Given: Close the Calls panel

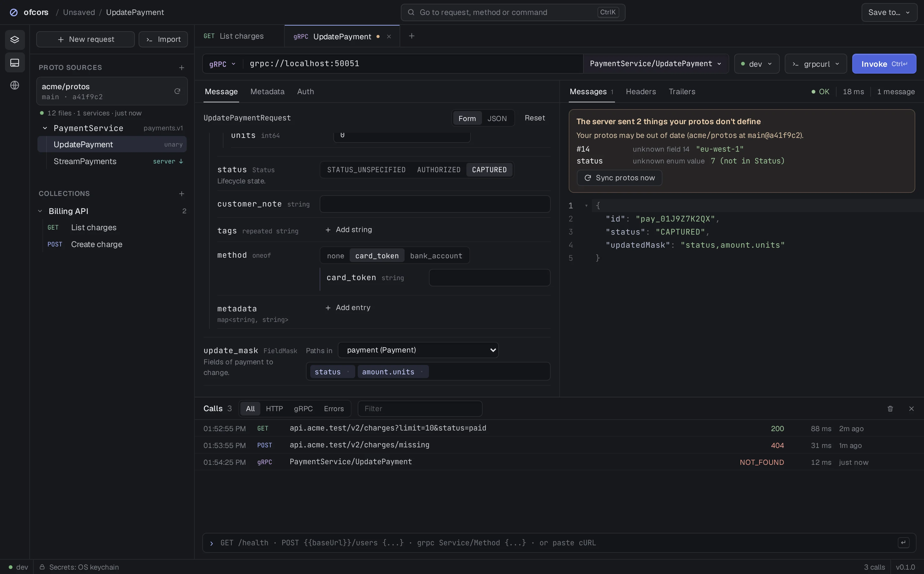Looking at the screenshot, I should pos(912,409).
